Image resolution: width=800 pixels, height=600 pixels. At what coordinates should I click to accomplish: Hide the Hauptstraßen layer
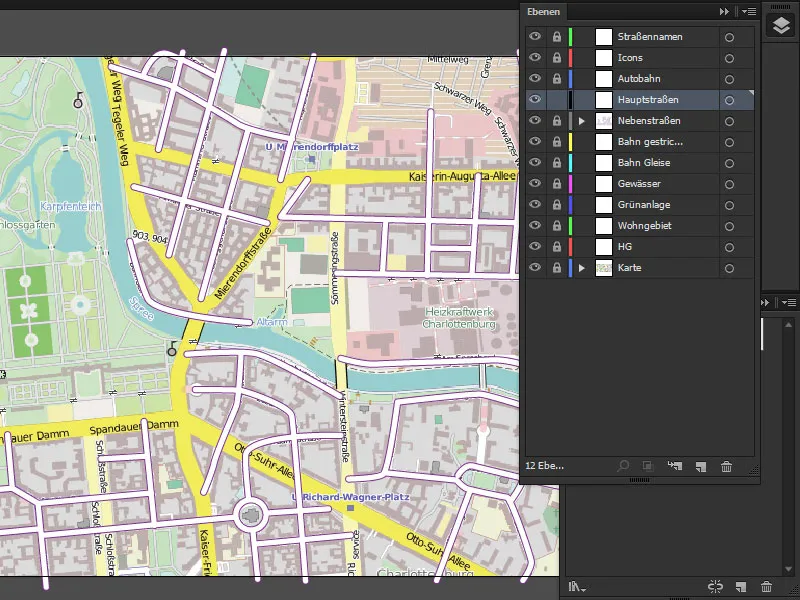(535, 99)
